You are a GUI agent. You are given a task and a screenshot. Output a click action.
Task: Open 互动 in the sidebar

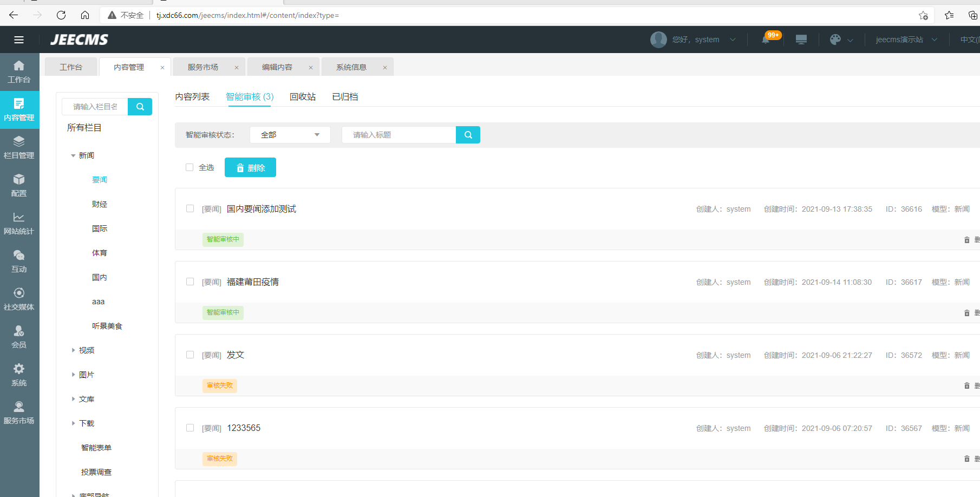coord(19,261)
